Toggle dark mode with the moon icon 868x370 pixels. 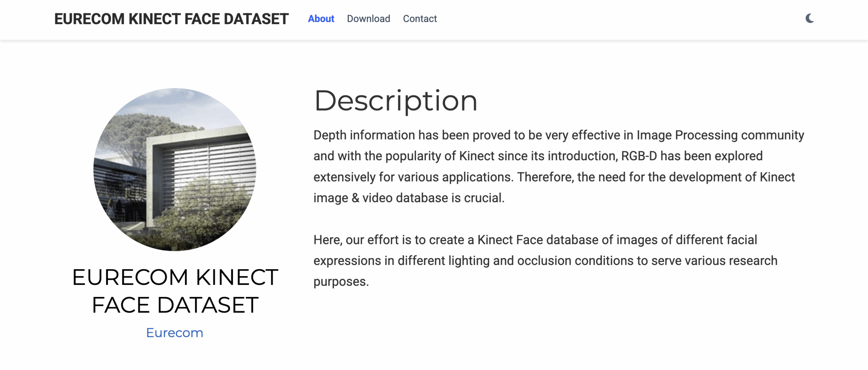pos(810,18)
